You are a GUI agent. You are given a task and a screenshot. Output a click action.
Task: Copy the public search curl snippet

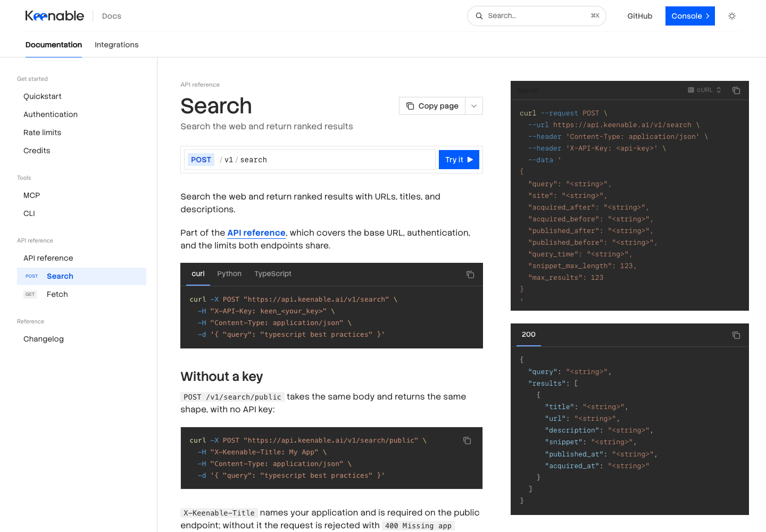467,440
